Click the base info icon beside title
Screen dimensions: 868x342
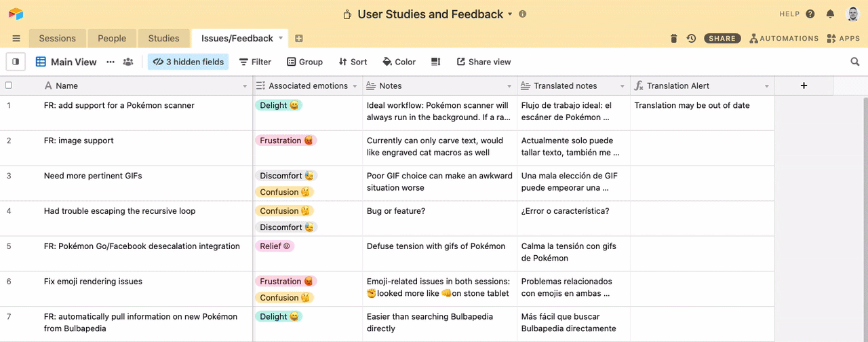(522, 14)
